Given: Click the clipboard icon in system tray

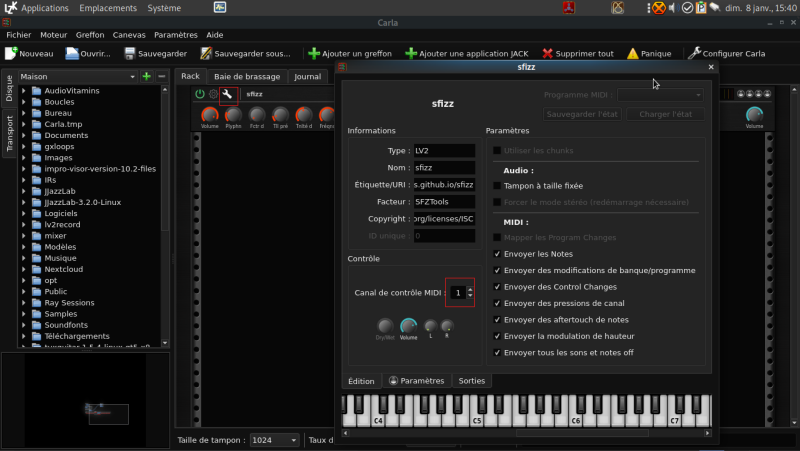Looking at the screenshot, I should point(702,8).
